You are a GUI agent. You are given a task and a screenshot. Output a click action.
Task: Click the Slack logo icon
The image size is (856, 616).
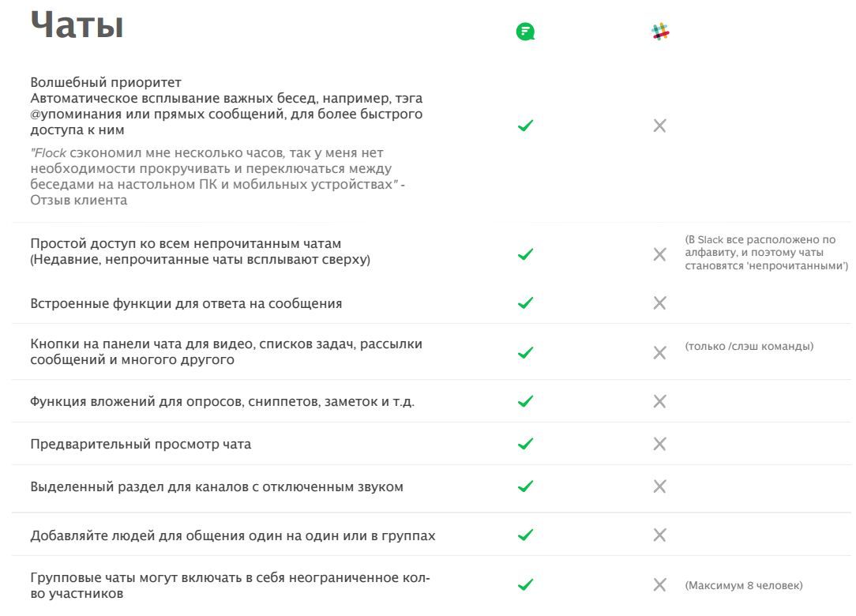pos(660,32)
